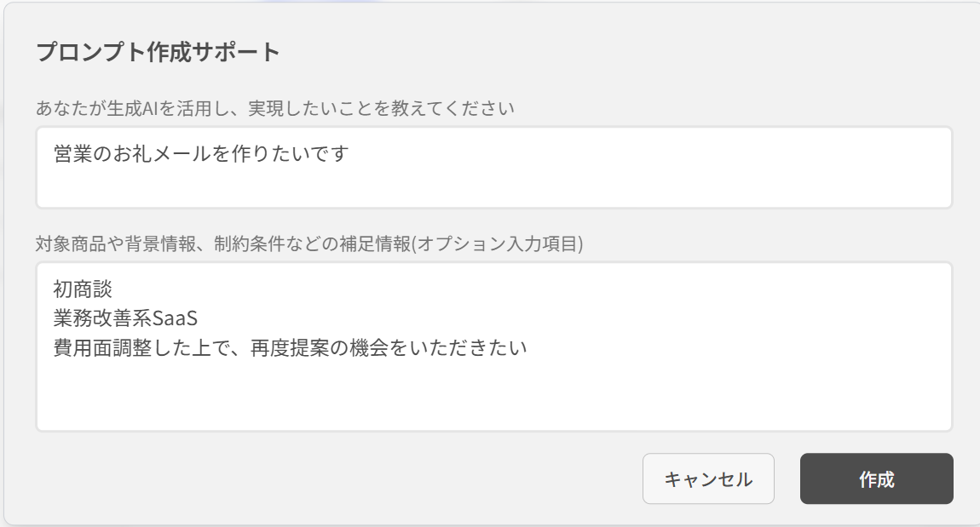This screenshot has width=980, height=527.
Task: Click the 業務改善系SaaS line
Action: 125,319
